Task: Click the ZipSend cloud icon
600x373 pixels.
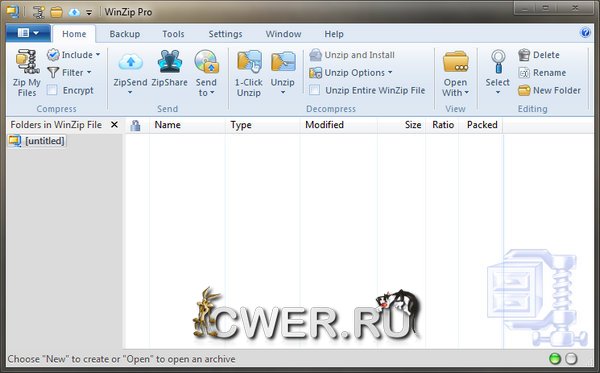Action: 130,62
